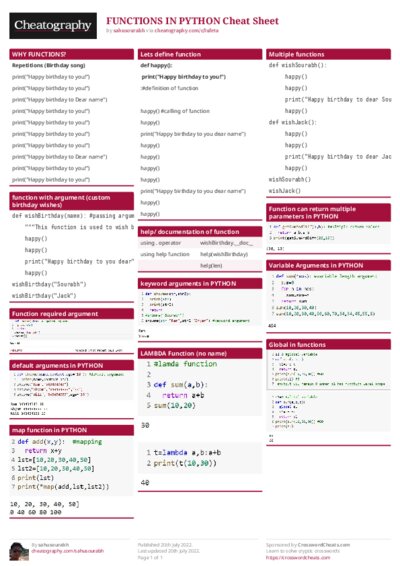The width and height of the screenshot is (400, 566).
Task: Open the sahusourabh author link in the header
Action: click(129, 31)
